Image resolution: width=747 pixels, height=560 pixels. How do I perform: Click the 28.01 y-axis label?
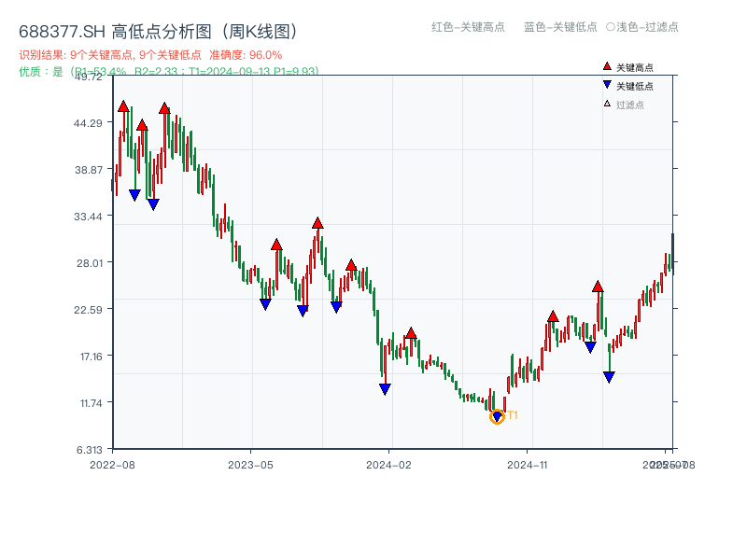[89, 263]
